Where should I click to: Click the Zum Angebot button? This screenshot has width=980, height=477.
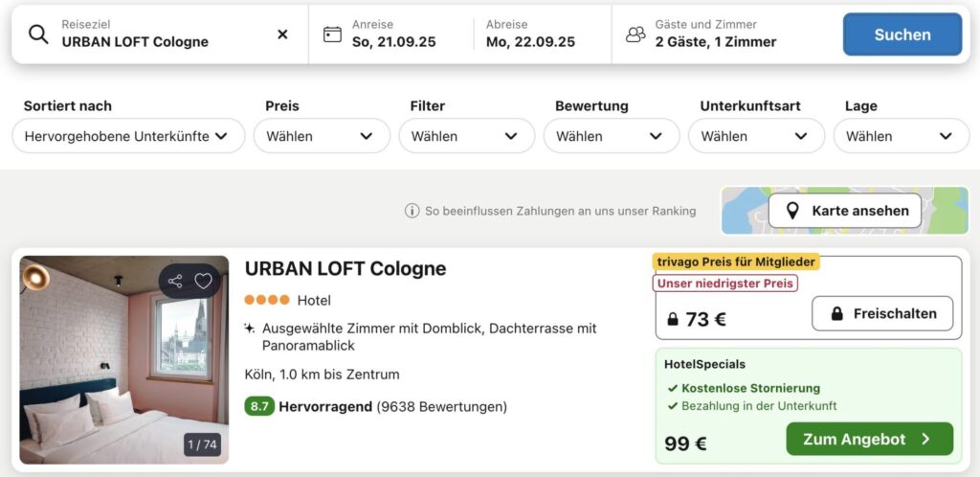[x=869, y=439]
